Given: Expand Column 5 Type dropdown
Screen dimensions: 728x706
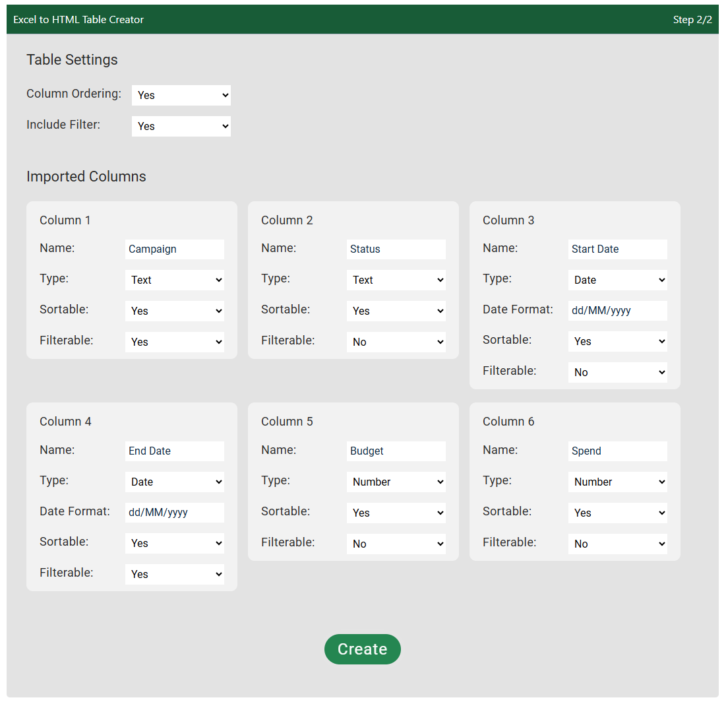Looking at the screenshot, I should point(396,482).
